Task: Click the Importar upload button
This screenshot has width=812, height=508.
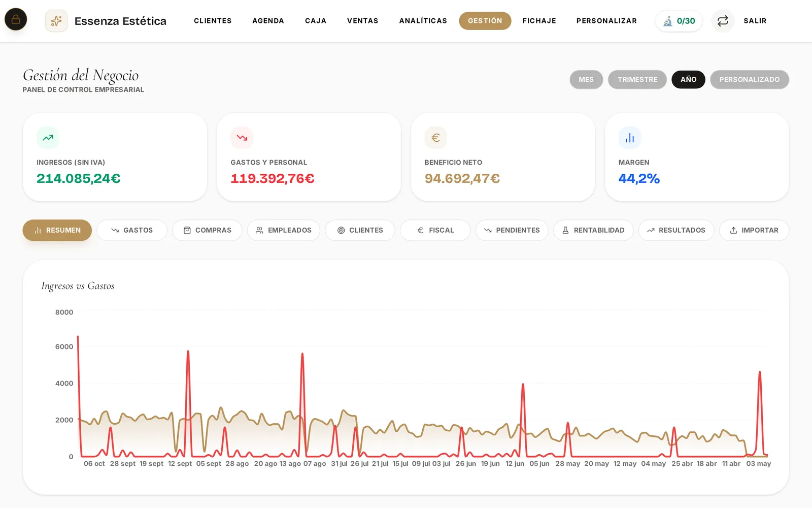Action: coord(754,230)
